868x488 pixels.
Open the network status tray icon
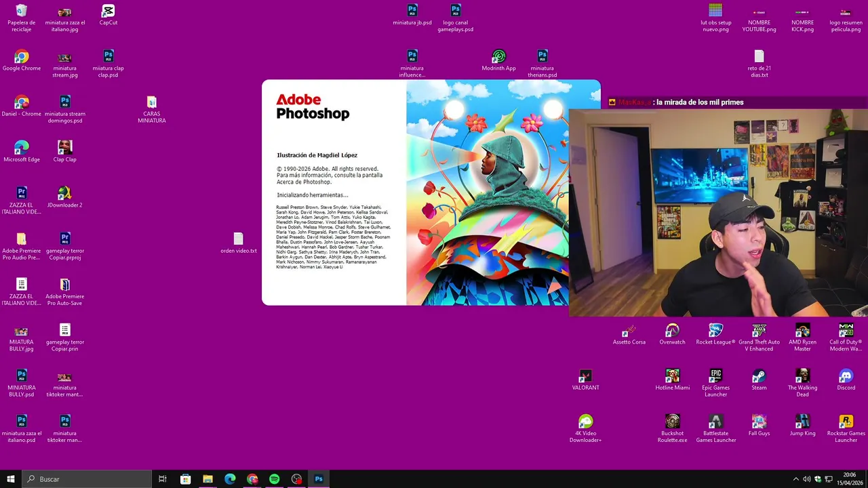click(x=828, y=479)
